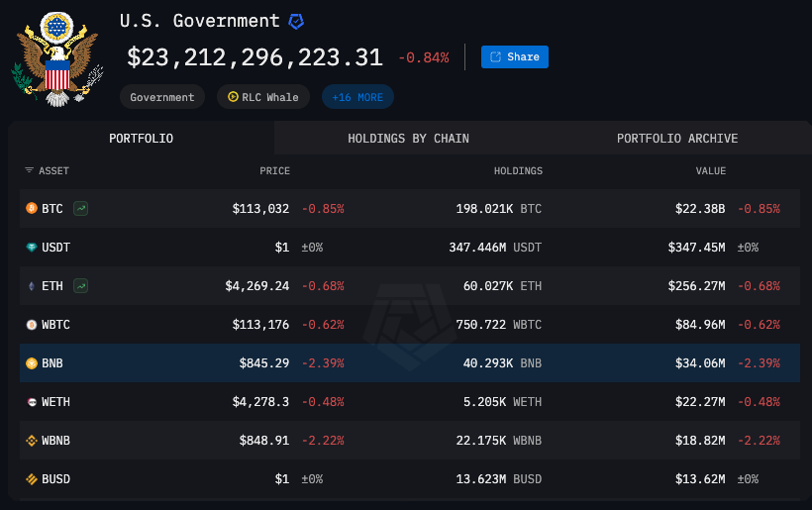
Task: Open the Portfolio Archive tab
Action: (x=676, y=139)
